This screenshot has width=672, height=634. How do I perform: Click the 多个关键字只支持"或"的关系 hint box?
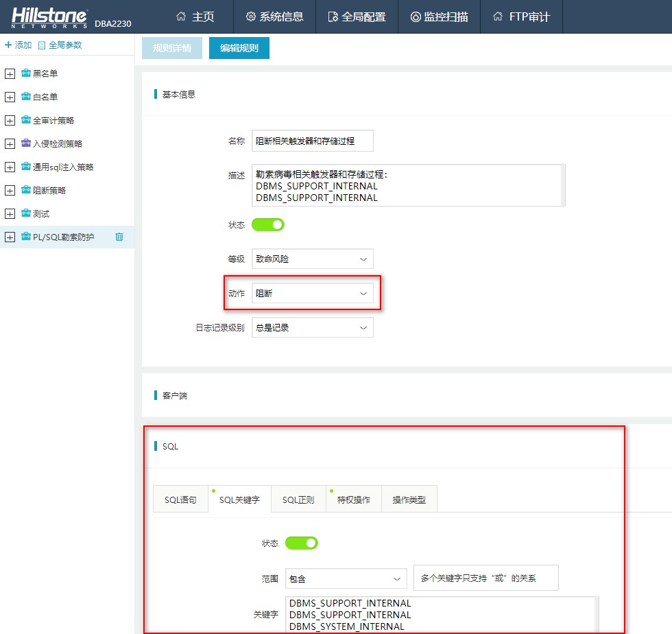pos(486,578)
